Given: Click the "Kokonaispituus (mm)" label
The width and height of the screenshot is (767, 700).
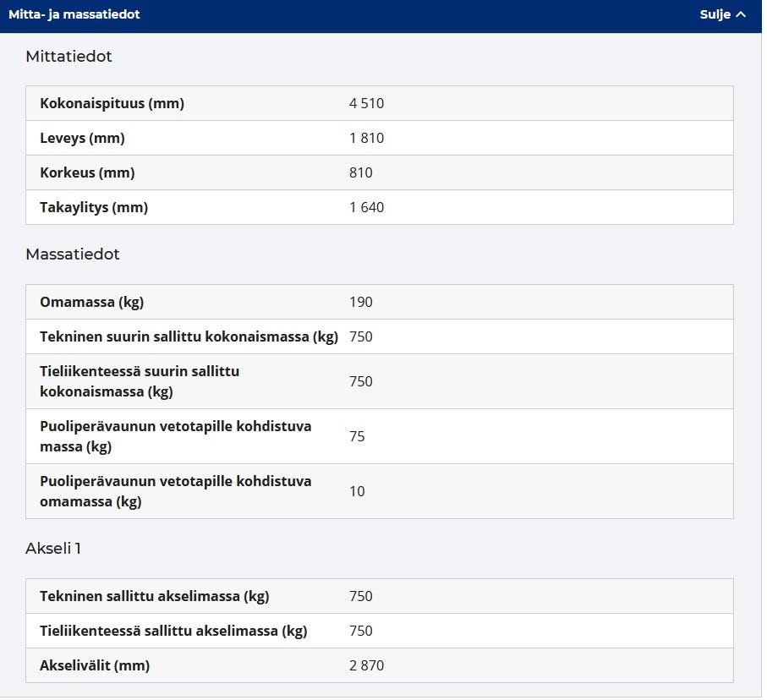Looking at the screenshot, I should click(112, 104).
